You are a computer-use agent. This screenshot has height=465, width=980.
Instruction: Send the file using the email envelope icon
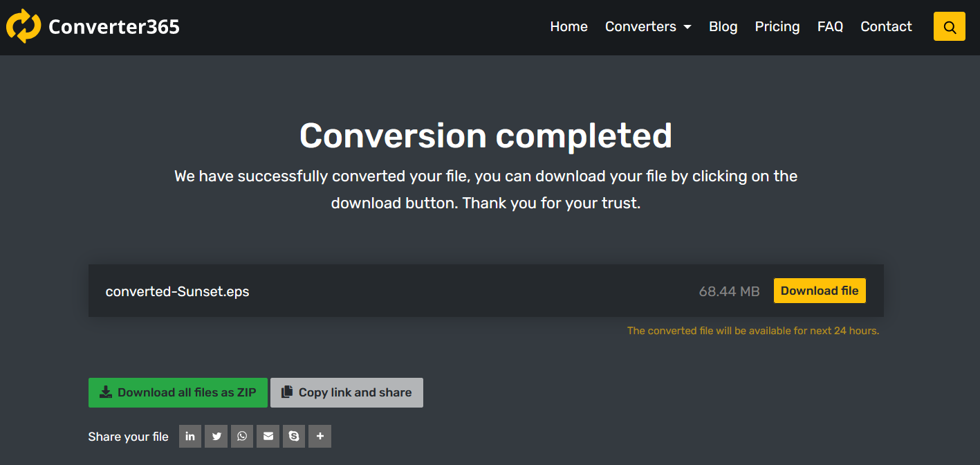268,437
